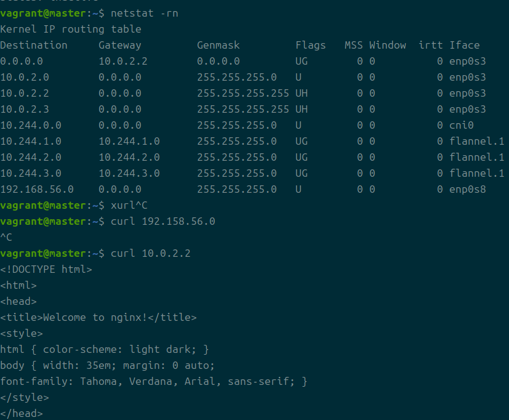The image size is (509, 420).
Task: Click the Genmask column header
Action: click(218, 45)
